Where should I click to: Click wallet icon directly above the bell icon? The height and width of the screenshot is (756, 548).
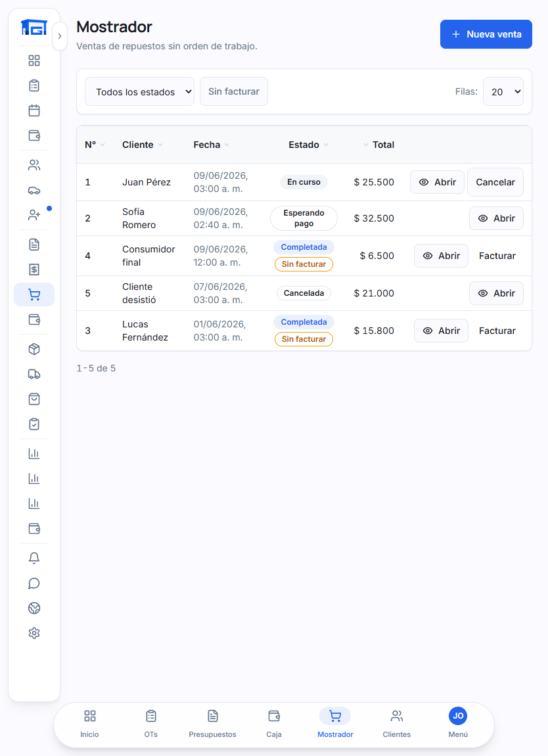34,529
